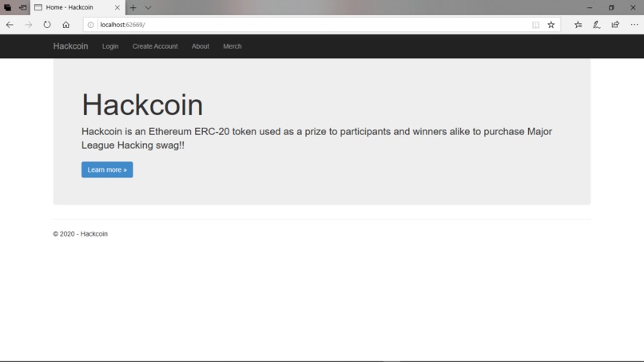Open the favorites hub icon
This screenshot has height=362, width=644.
pyautogui.click(x=578, y=25)
